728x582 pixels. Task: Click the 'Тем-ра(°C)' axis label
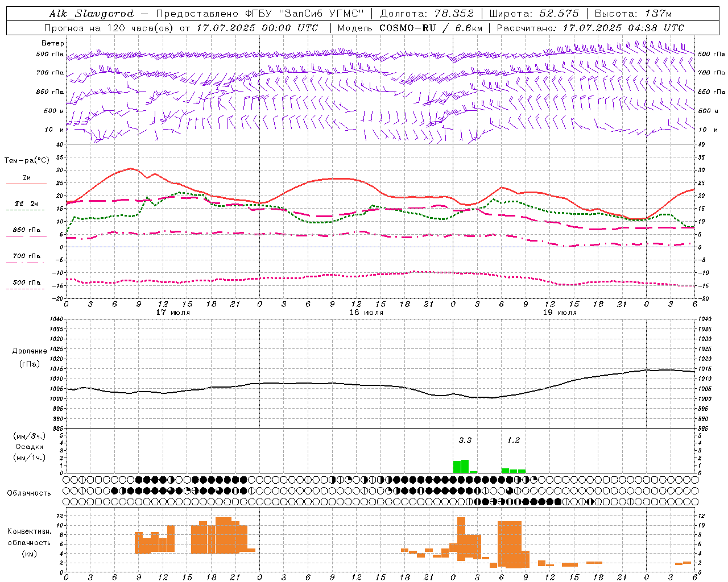(x=27, y=161)
